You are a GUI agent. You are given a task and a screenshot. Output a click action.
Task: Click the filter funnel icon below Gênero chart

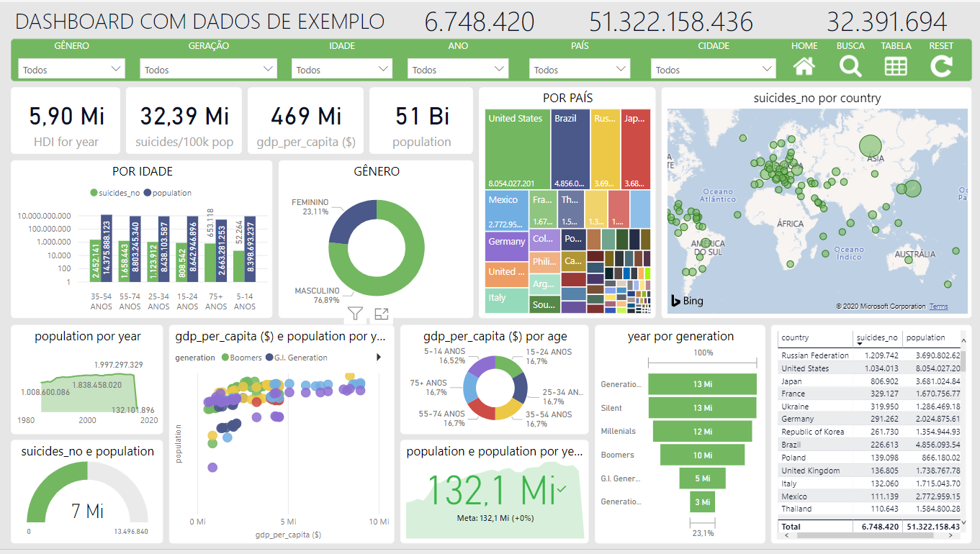click(355, 313)
